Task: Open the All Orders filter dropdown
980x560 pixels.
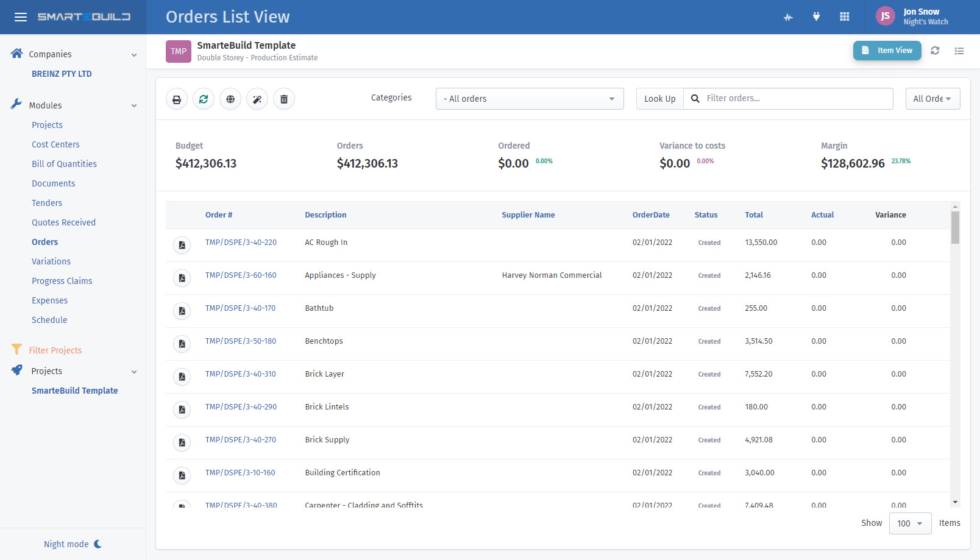Action: pyautogui.click(x=932, y=99)
